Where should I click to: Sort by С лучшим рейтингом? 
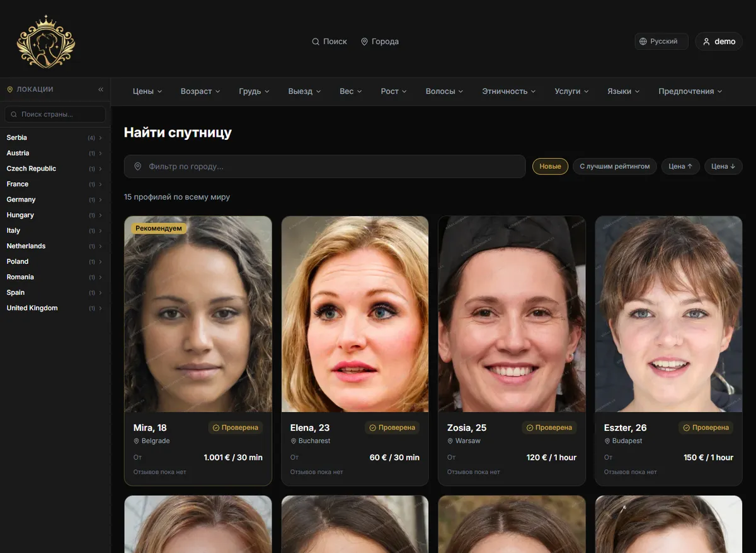click(615, 166)
